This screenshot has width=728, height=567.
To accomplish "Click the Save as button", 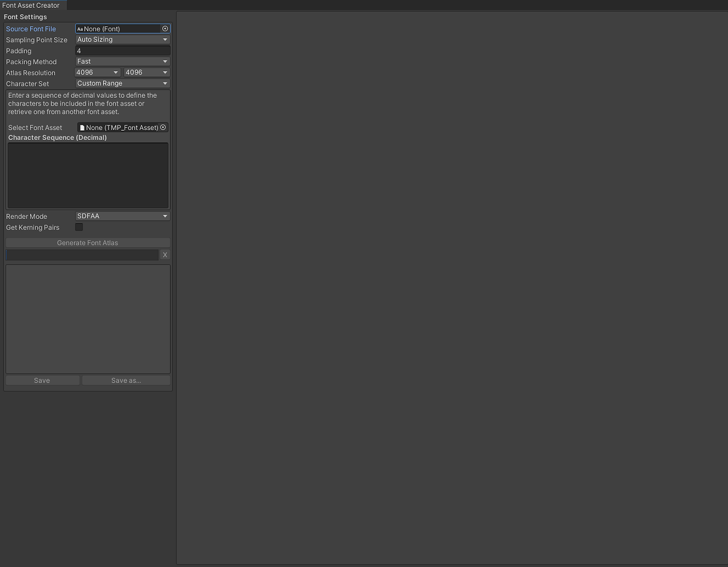I will 126,380.
